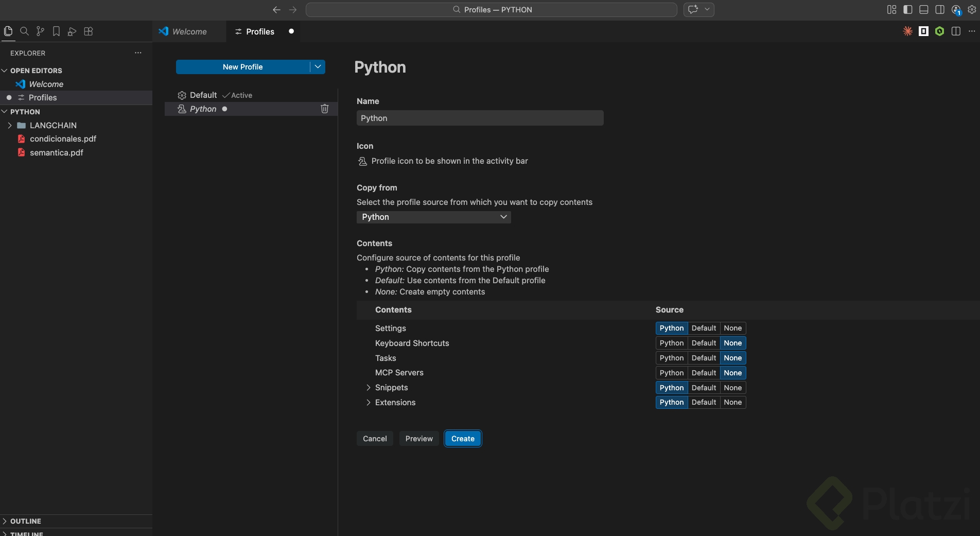
Task: Click the orange Claude starburst icon
Action: click(x=907, y=31)
